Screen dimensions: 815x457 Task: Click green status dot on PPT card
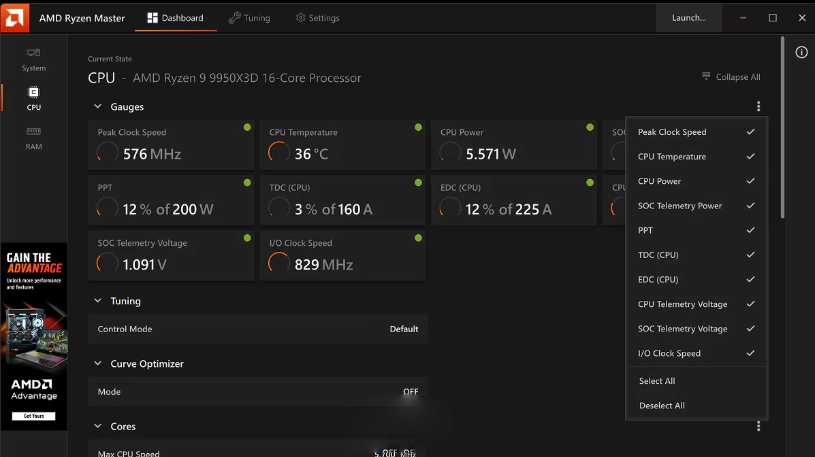click(x=247, y=182)
